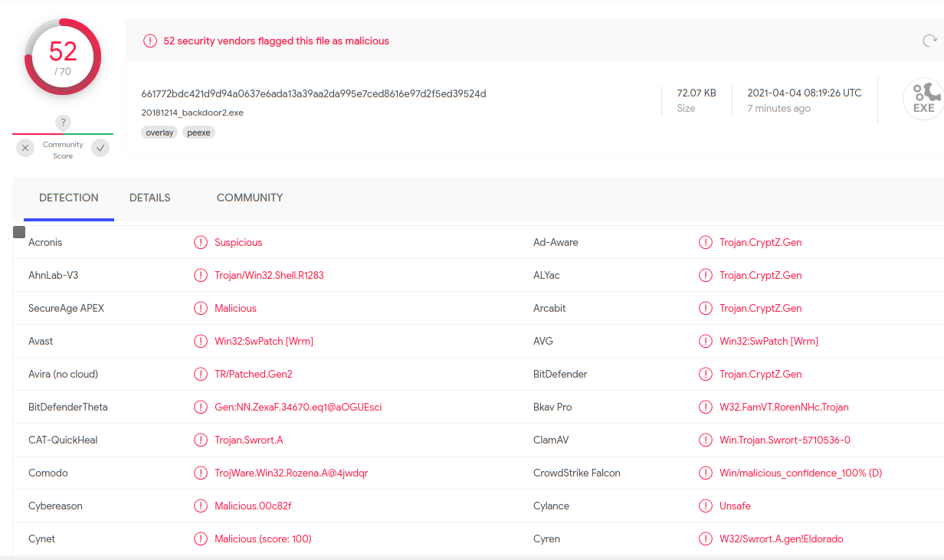Click the reanalyze refresh icon
The width and height of the screenshot is (944, 560).
coord(929,41)
